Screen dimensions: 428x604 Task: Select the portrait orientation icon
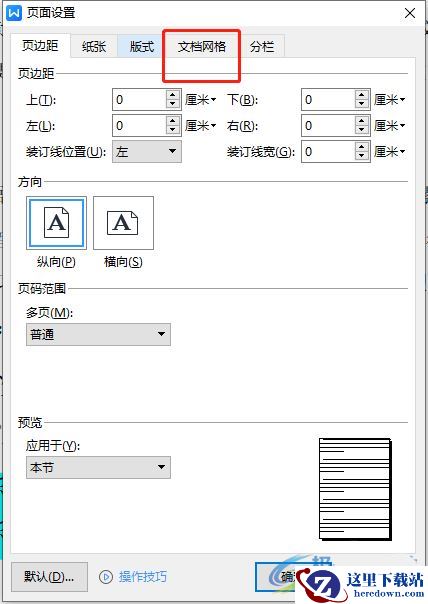pyautogui.click(x=56, y=223)
